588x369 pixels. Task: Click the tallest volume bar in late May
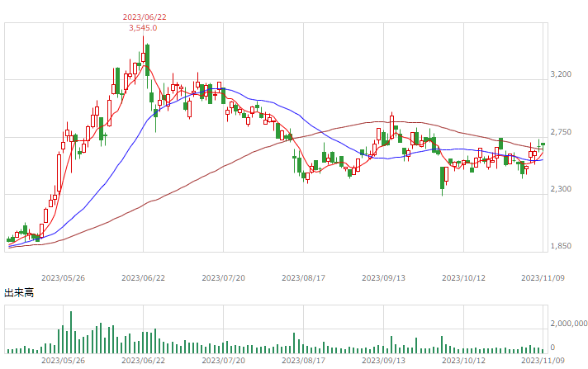click(x=71, y=332)
